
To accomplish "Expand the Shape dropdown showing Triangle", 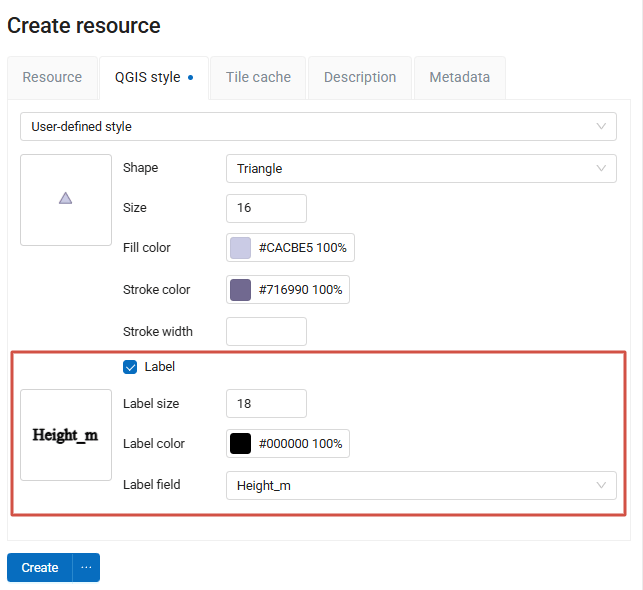I will point(421,169).
